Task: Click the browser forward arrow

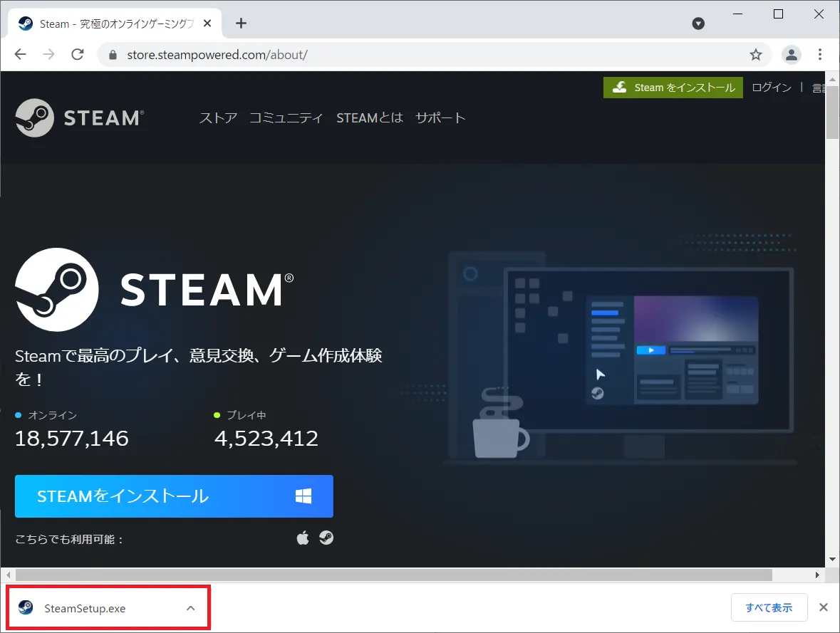Action: pos(48,54)
